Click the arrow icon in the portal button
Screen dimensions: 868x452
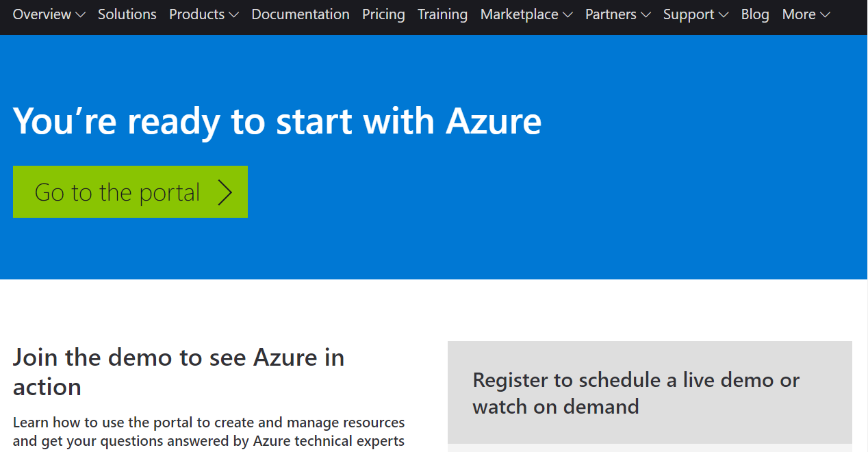(225, 192)
